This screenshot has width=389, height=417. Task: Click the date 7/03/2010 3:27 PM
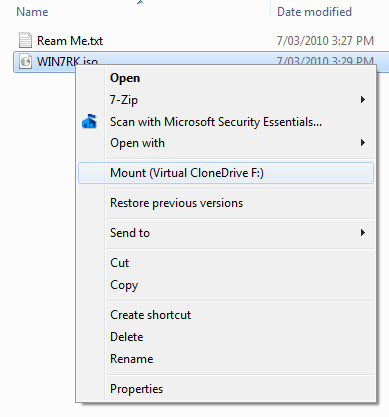325,41
